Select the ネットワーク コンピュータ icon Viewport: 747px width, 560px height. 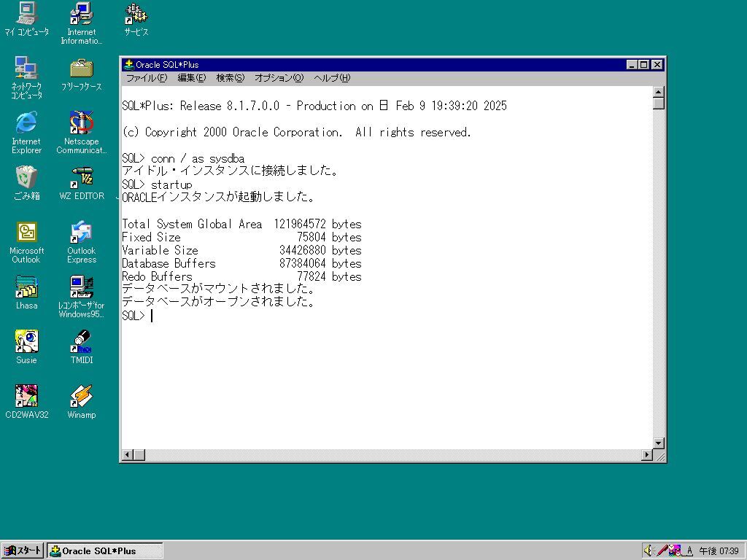pos(27,77)
